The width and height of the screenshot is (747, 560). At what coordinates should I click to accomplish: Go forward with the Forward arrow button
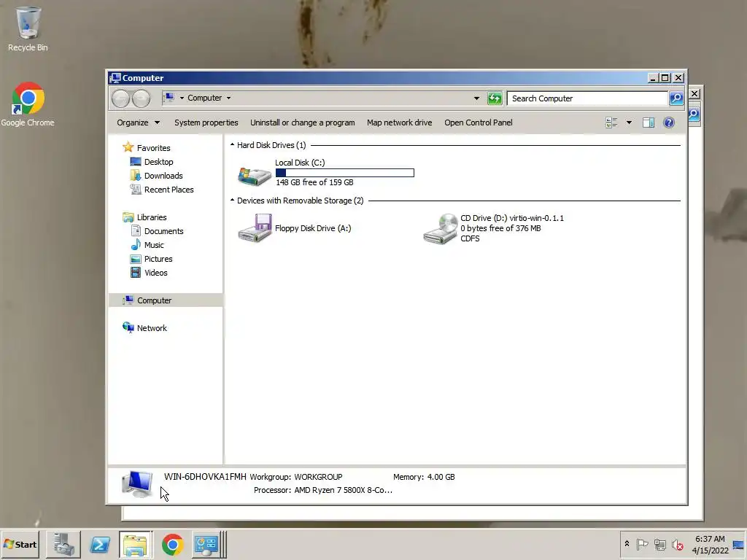(x=141, y=98)
